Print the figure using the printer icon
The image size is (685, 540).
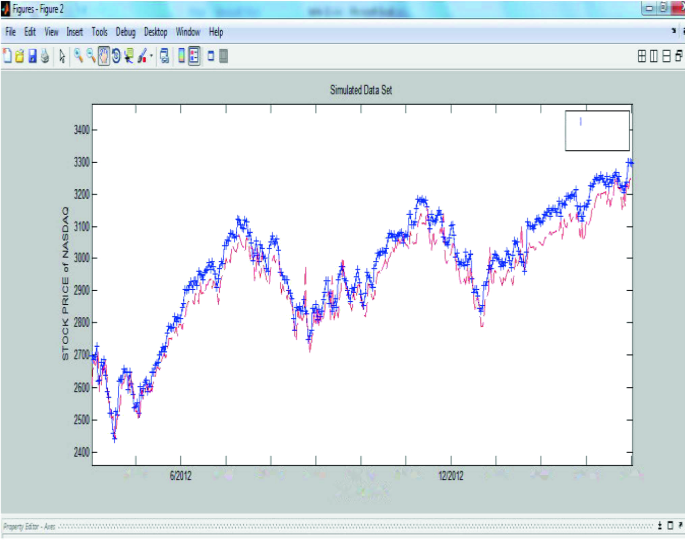pos(45,56)
